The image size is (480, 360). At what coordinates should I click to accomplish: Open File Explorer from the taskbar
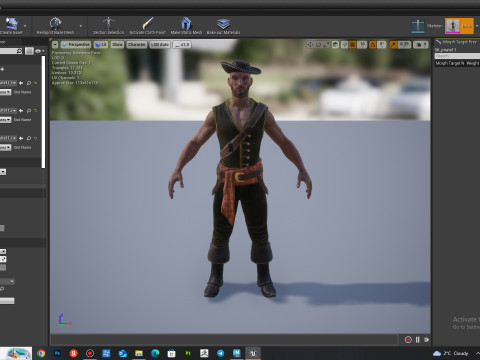(x=139, y=353)
